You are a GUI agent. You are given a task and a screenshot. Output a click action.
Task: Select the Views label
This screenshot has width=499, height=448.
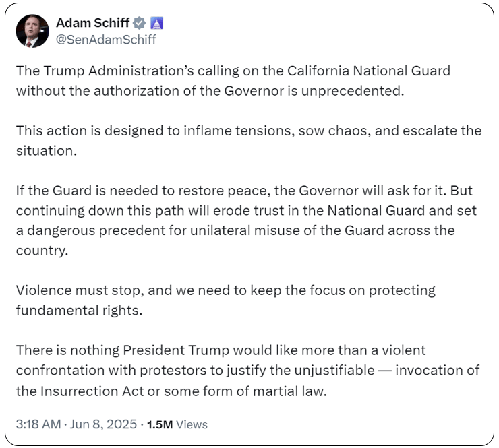point(192,425)
